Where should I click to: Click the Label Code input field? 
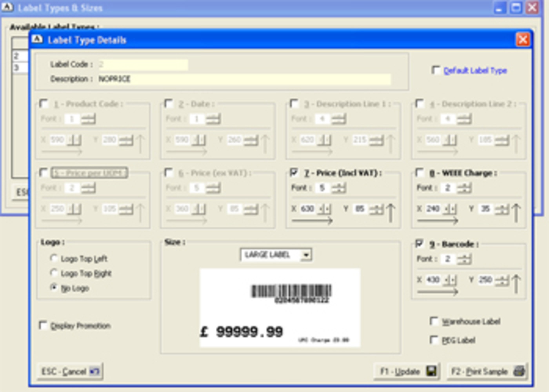tap(143, 65)
